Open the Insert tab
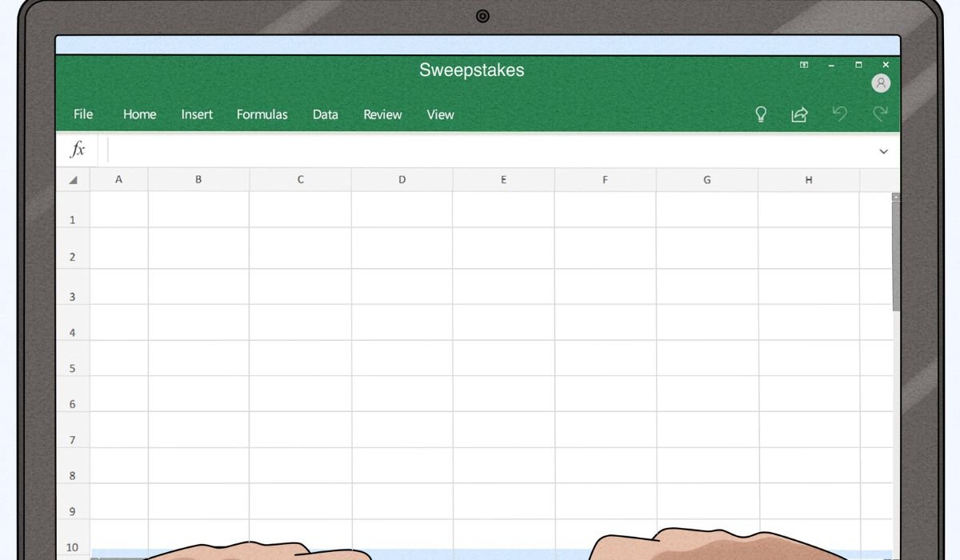The image size is (960, 560). tap(197, 114)
